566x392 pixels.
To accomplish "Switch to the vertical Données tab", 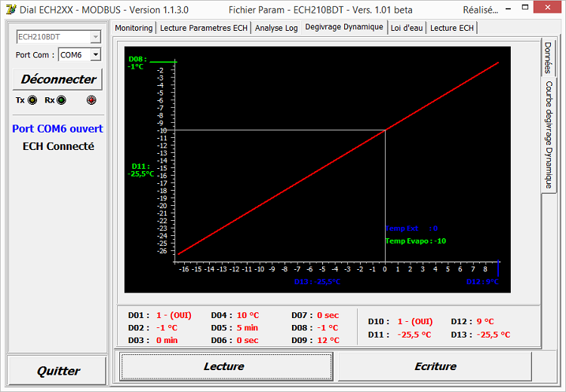I will pyautogui.click(x=549, y=57).
